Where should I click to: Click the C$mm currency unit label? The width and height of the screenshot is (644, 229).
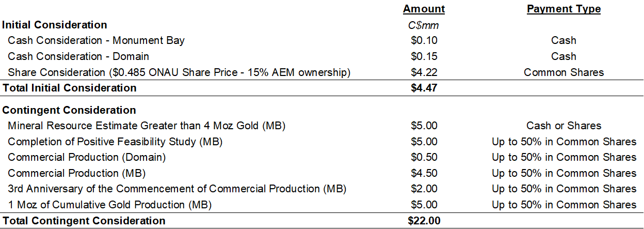coord(424,25)
